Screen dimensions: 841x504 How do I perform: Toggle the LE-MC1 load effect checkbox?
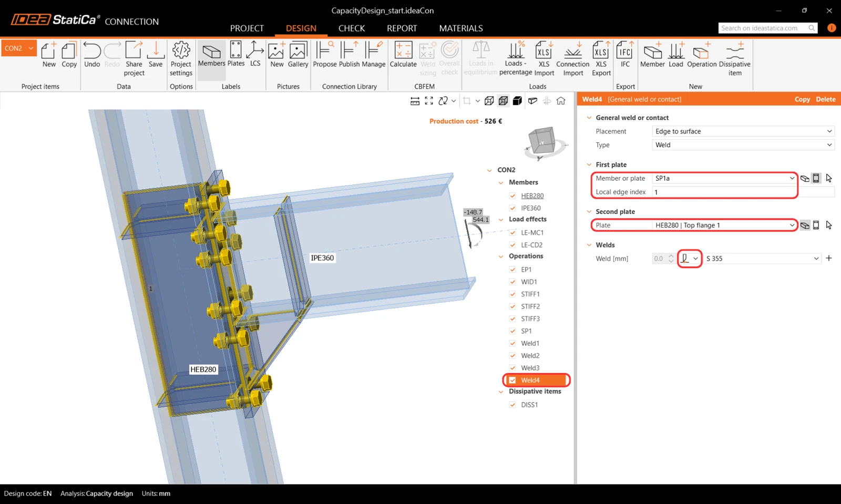point(512,232)
